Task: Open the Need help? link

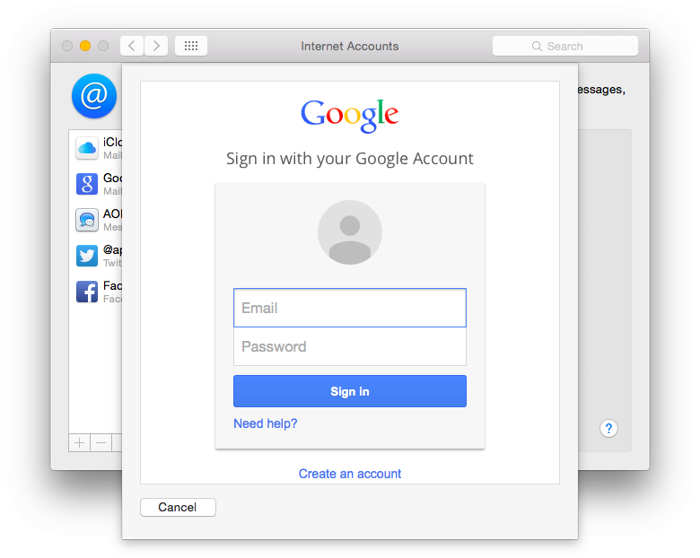Action: pyautogui.click(x=266, y=423)
